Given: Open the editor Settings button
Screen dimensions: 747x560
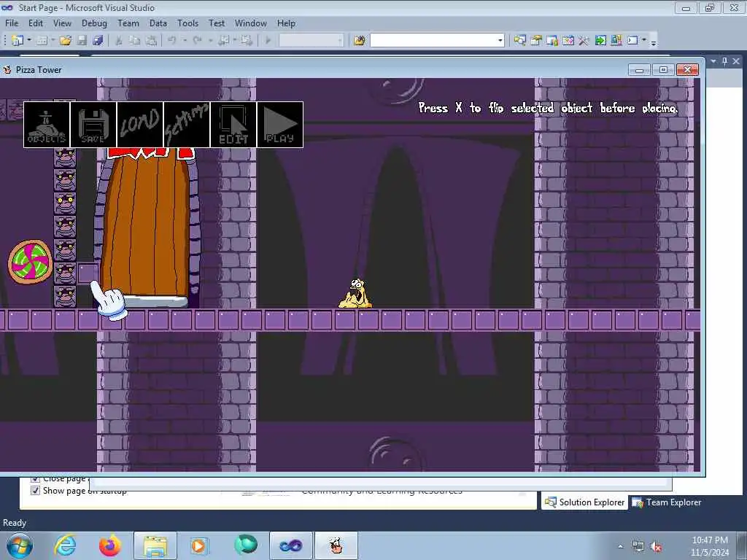Looking at the screenshot, I should pos(187,125).
